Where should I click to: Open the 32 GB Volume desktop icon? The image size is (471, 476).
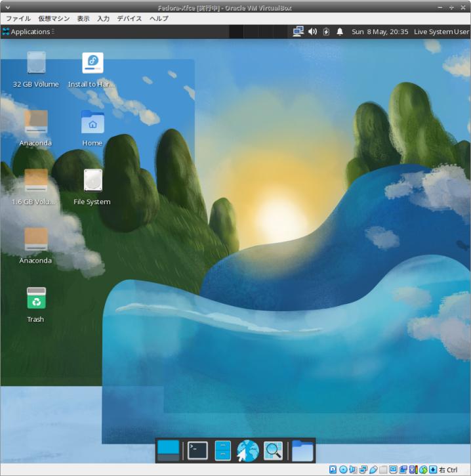(36, 63)
